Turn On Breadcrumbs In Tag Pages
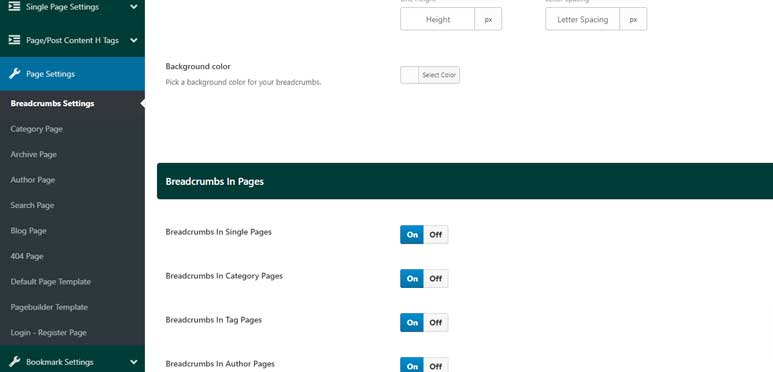This screenshot has width=773, height=372. tap(412, 322)
